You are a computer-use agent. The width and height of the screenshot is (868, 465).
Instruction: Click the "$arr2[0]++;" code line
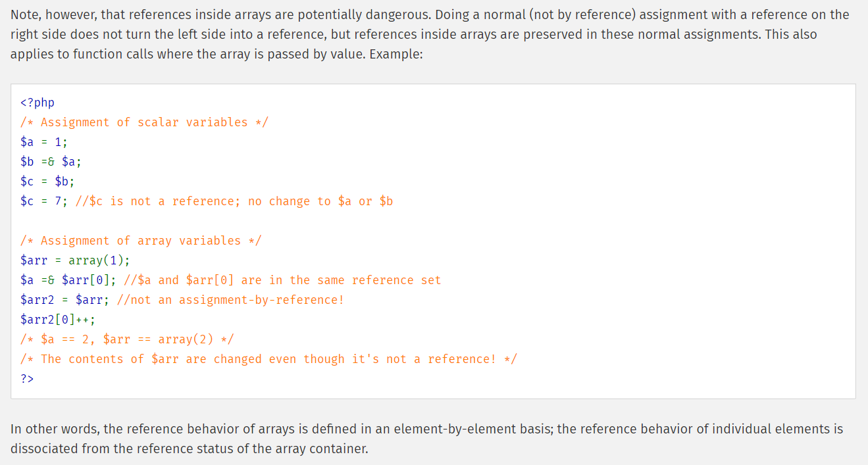[x=58, y=320]
